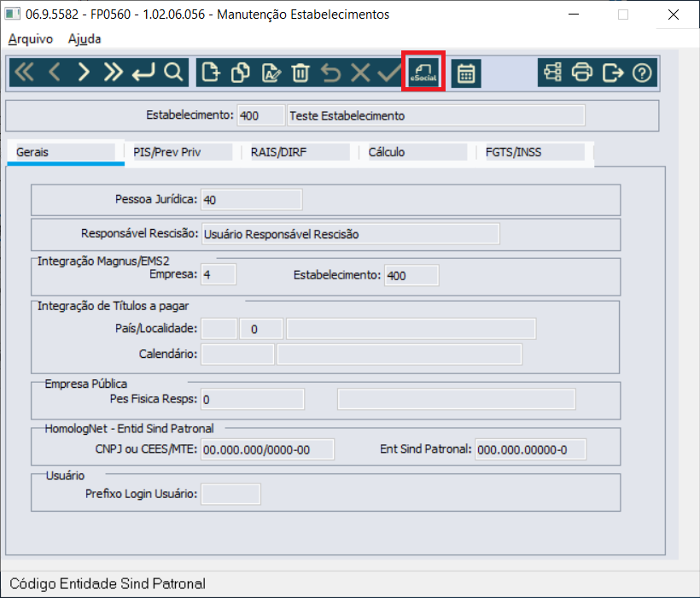This screenshot has width=700, height=598.
Task: Create a new record with the add-document icon
Action: tap(211, 73)
